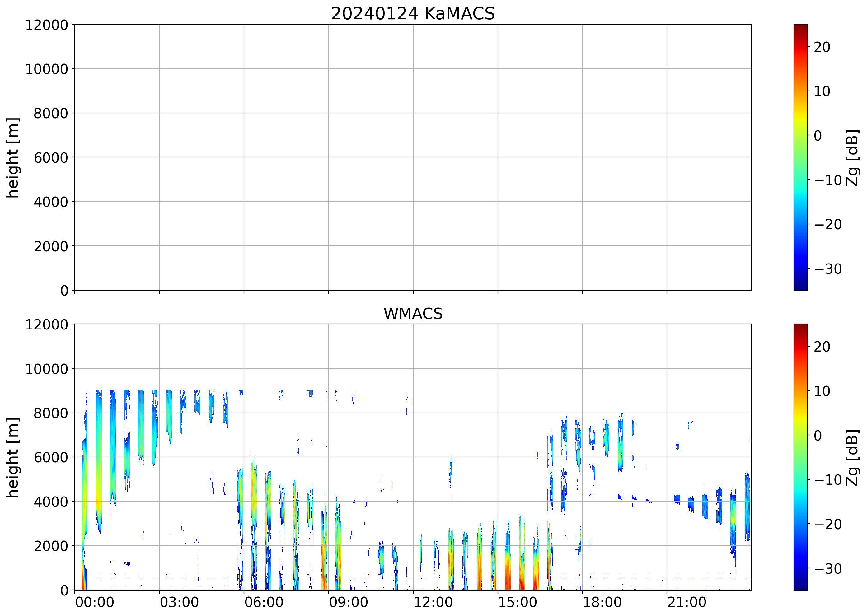Click the 10000 tick label on WMACS panel

tap(46, 369)
